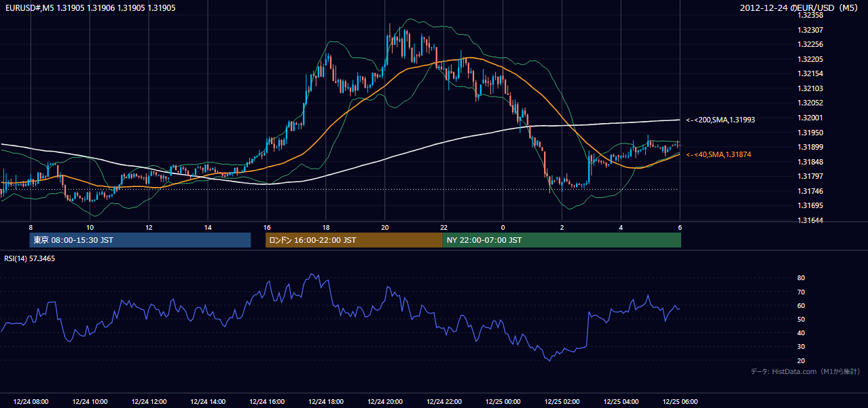Click RSI scale level 50
Viewport: 868px width, 408px height.
tap(801, 319)
